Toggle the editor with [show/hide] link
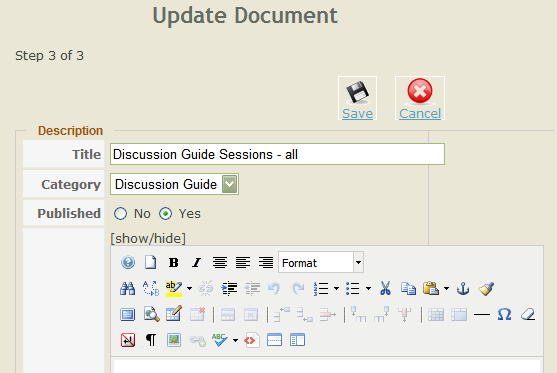The width and height of the screenshot is (557, 373). coord(148,238)
